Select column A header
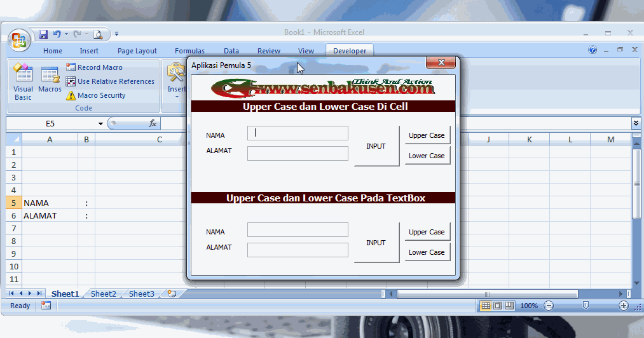 click(50, 140)
